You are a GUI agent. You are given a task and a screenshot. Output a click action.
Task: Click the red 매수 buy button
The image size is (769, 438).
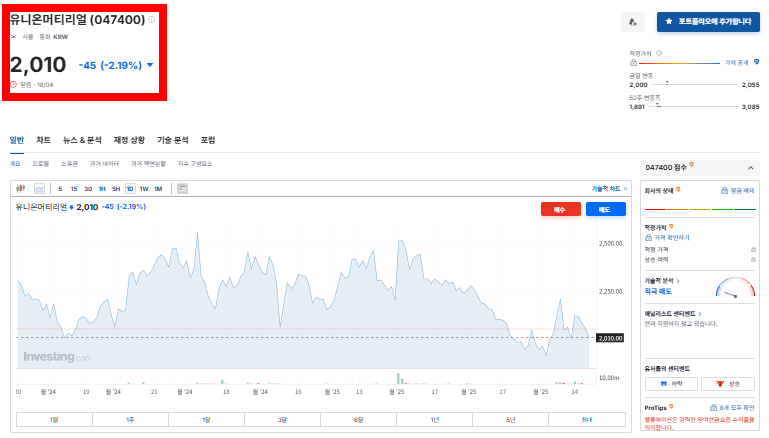pyautogui.click(x=561, y=209)
